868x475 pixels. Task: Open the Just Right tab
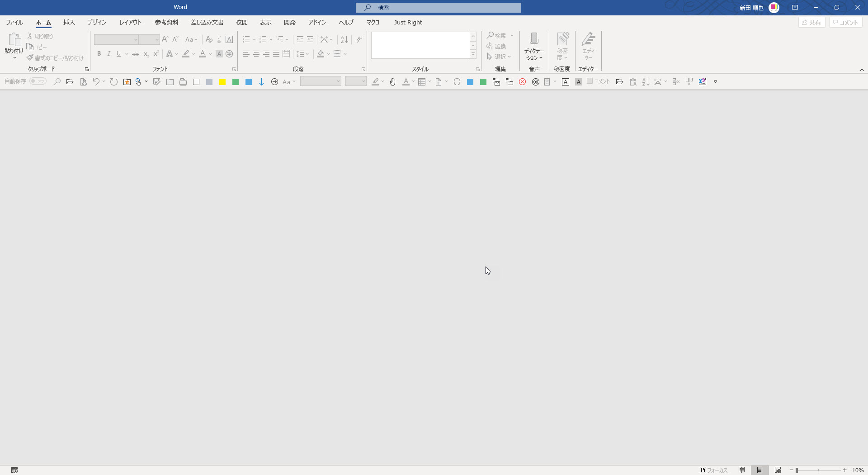point(408,22)
